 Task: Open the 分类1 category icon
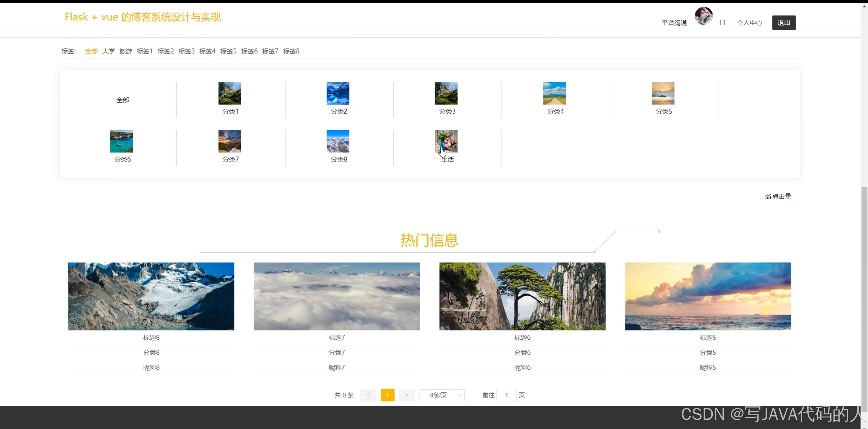pyautogui.click(x=229, y=93)
